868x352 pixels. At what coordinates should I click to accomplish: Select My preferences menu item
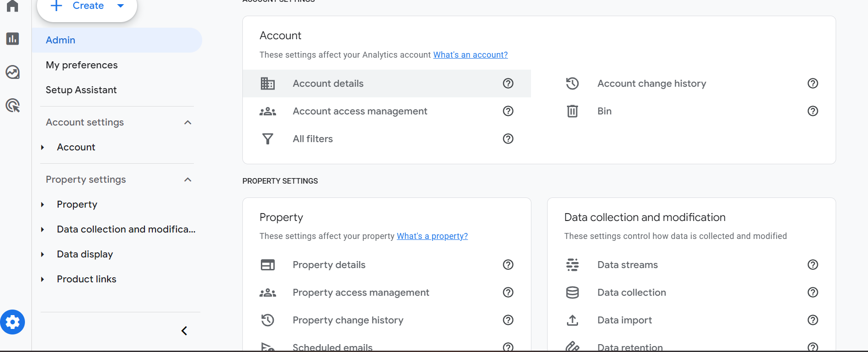[x=82, y=65]
